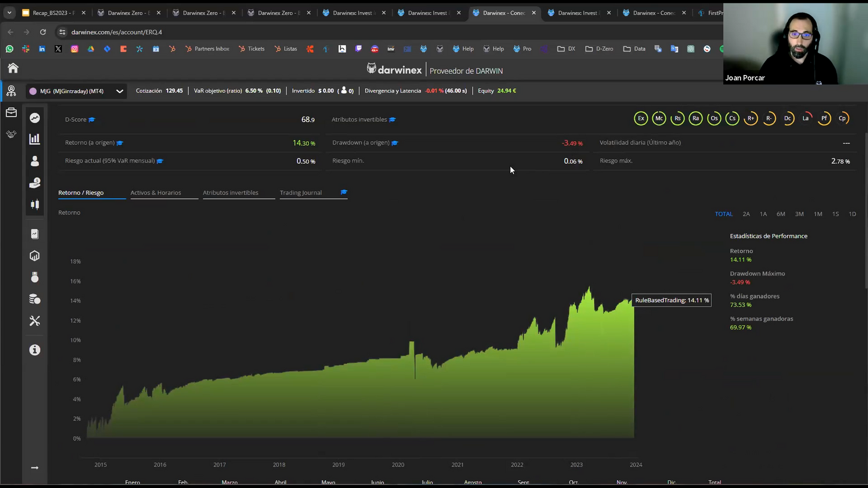The image size is (868, 488).
Task: Click the handshake icon in the left rail
Action: coord(11,134)
